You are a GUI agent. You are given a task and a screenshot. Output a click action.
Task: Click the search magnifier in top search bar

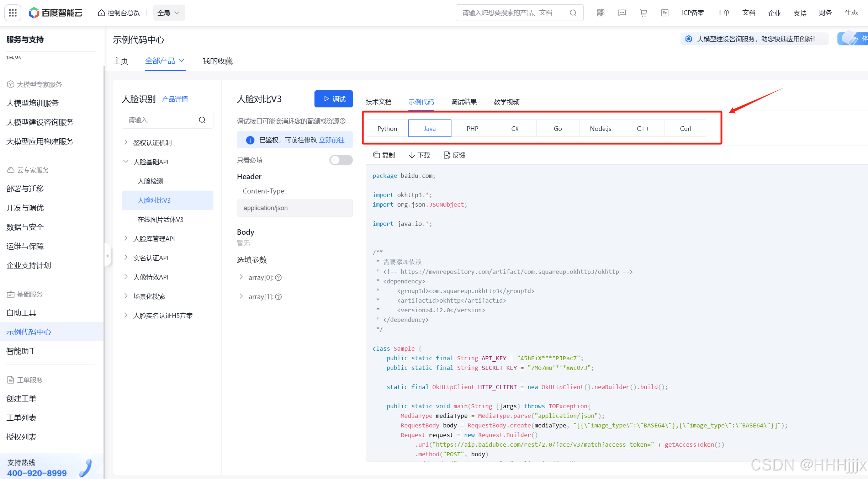point(573,13)
